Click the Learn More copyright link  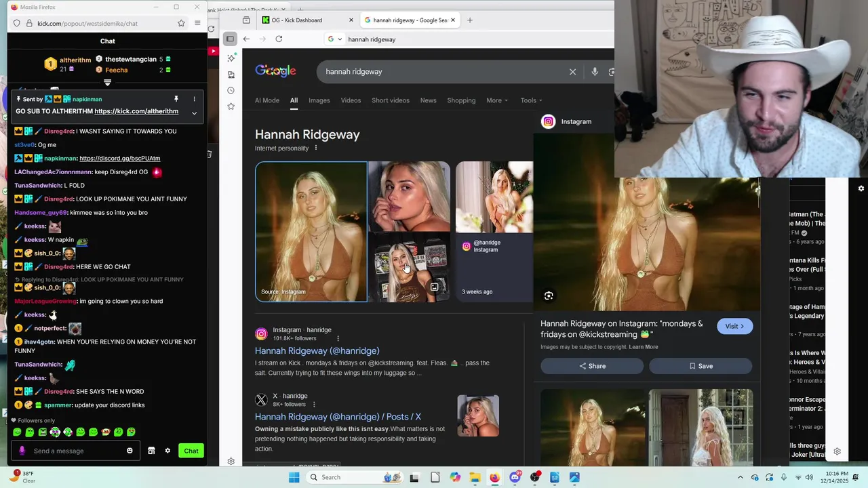click(644, 347)
